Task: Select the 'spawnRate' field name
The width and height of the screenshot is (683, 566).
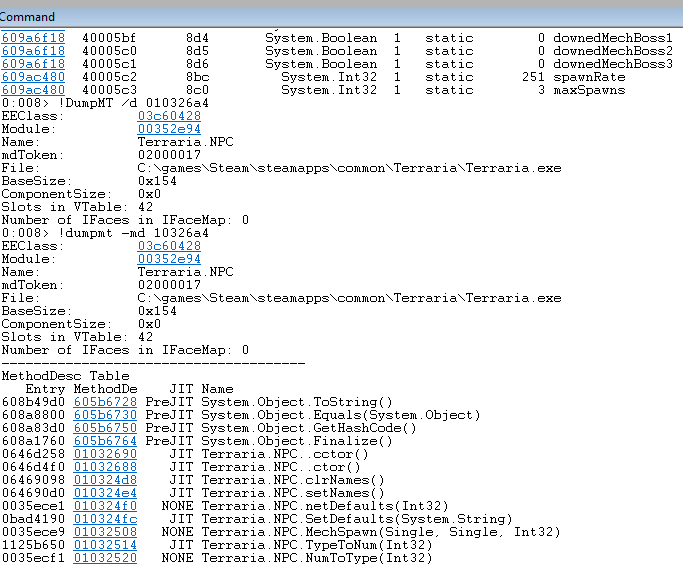Action: [589, 77]
